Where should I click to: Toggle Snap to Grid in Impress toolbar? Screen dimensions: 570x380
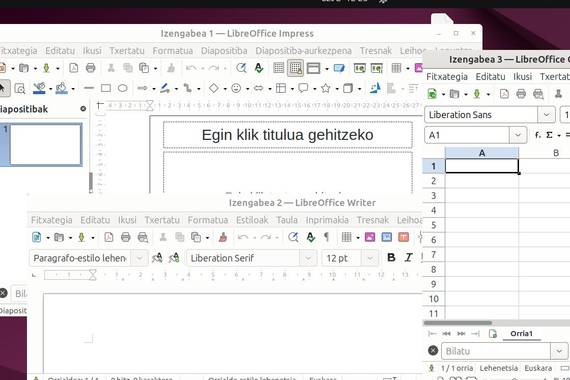coord(296,68)
